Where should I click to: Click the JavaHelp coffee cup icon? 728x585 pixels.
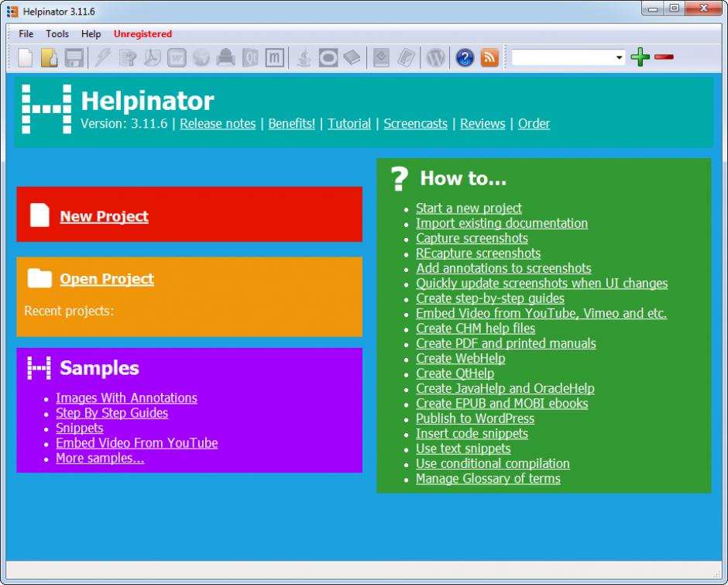pos(304,58)
